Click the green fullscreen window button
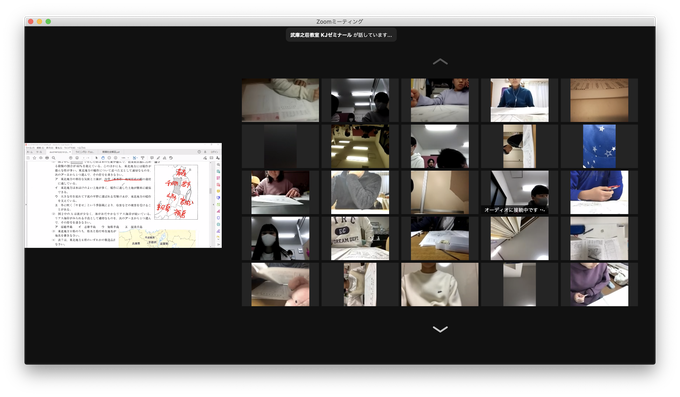The image size is (680, 397). coord(48,21)
